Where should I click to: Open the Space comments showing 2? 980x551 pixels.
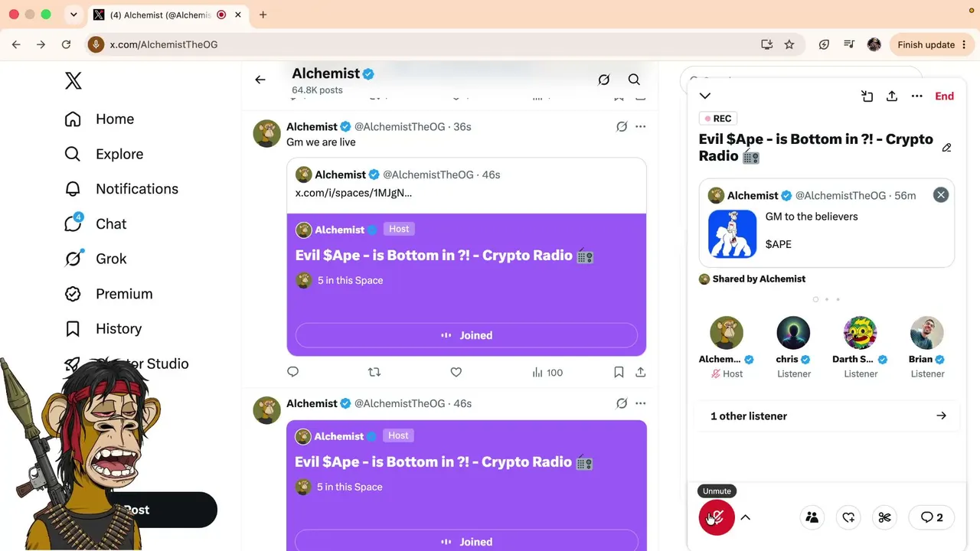[932, 517]
